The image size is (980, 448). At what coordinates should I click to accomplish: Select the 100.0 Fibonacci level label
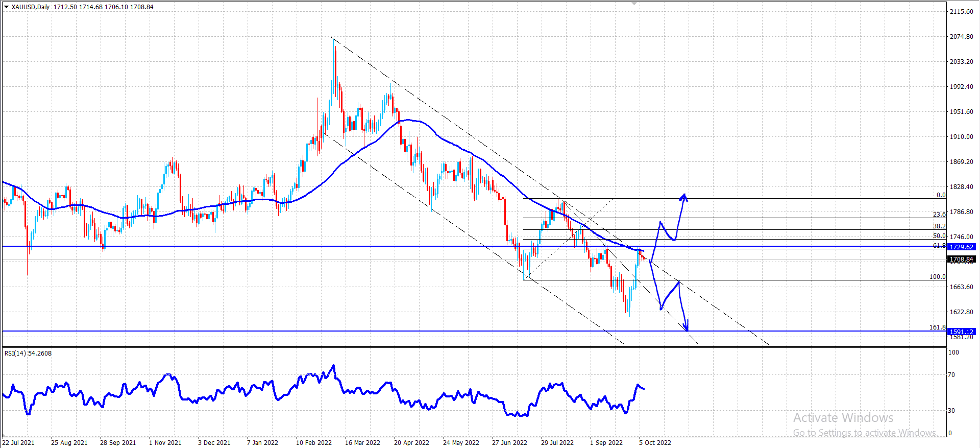pyautogui.click(x=938, y=277)
